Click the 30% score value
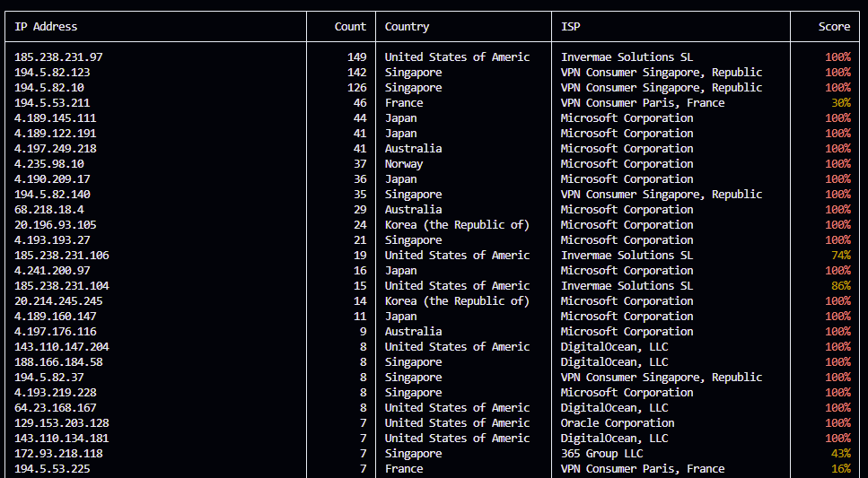868x478 pixels. pyautogui.click(x=841, y=103)
